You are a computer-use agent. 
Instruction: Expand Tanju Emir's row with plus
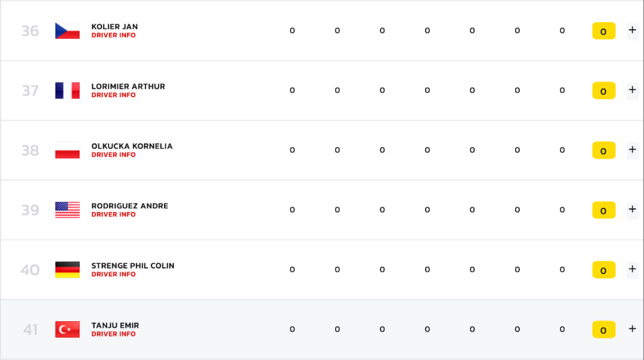coord(632,329)
